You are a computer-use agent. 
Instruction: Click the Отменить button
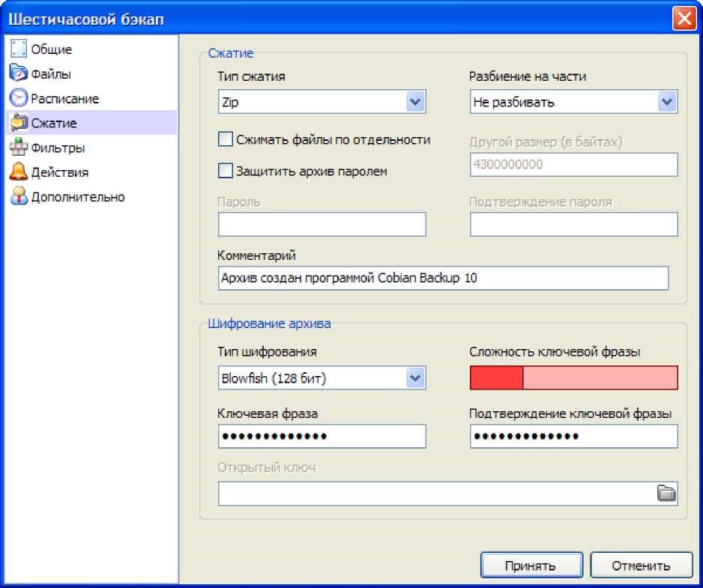[x=641, y=566]
